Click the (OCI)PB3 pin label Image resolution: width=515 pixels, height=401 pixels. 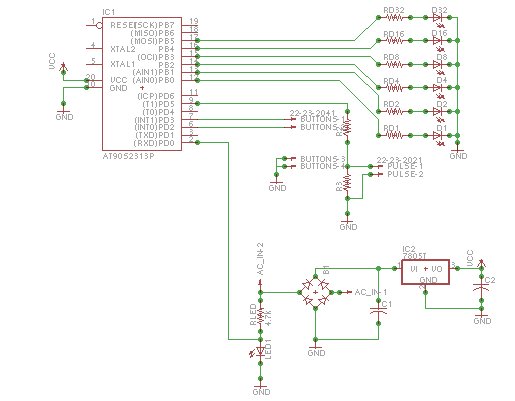[x=156, y=57]
